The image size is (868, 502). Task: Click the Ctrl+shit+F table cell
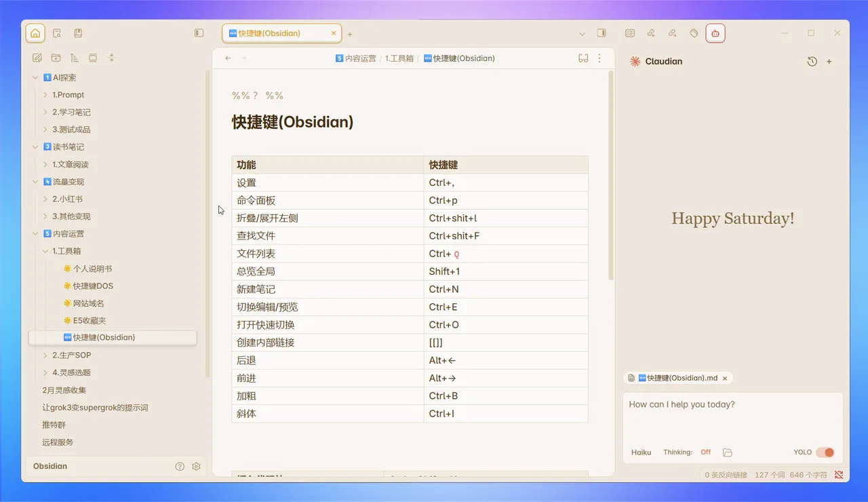(506, 236)
